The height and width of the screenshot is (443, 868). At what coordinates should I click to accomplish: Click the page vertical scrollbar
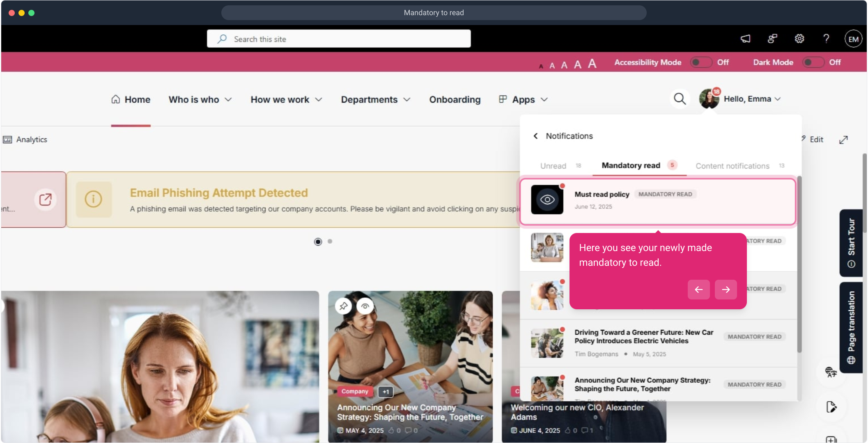tap(864, 193)
